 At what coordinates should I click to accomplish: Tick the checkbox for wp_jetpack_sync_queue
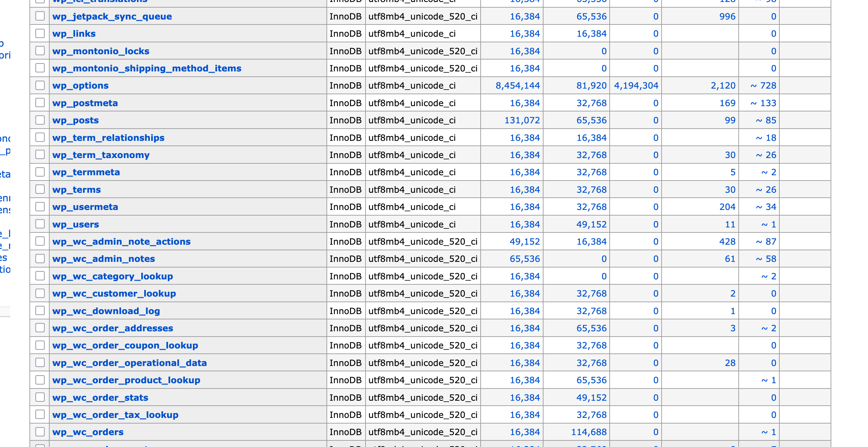pos(40,16)
